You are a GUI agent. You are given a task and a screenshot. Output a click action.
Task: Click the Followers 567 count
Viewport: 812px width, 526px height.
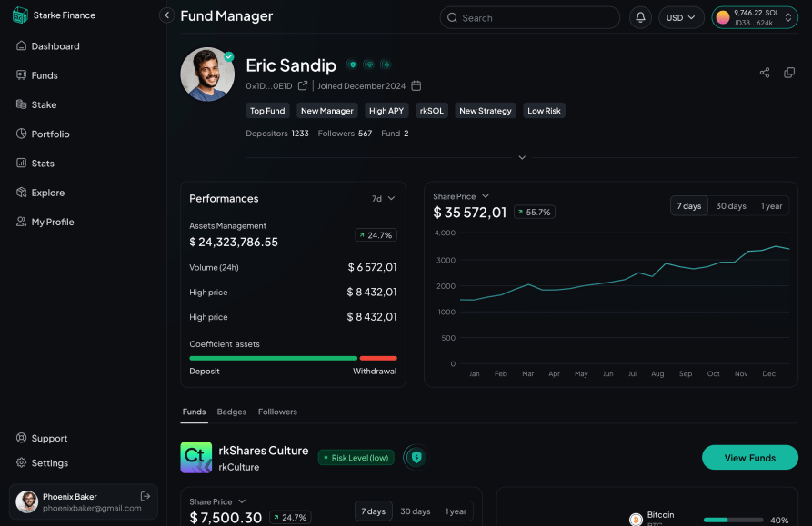[x=345, y=134]
